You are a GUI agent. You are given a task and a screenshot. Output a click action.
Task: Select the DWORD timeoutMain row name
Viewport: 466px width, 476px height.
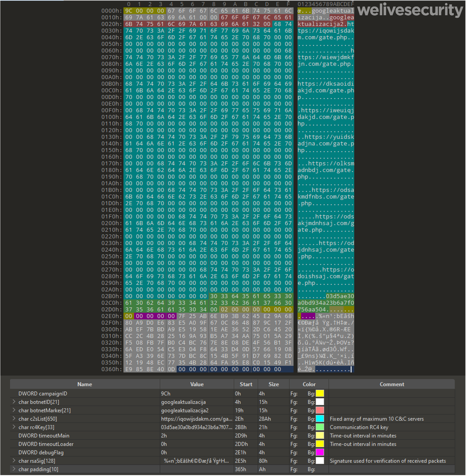(44, 435)
